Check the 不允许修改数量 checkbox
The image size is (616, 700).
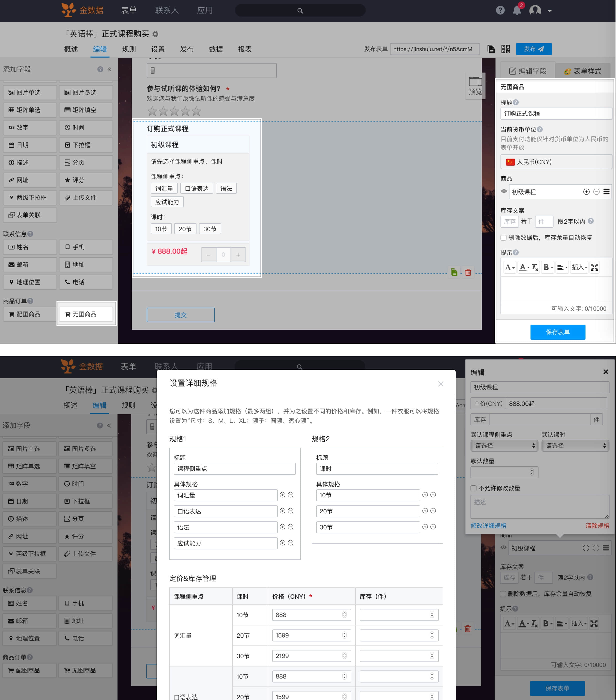pyautogui.click(x=474, y=488)
